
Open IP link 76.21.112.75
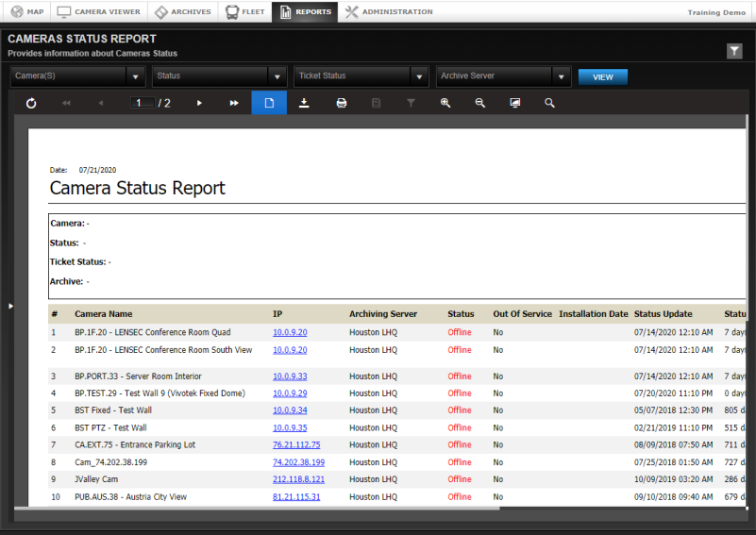pos(296,444)
